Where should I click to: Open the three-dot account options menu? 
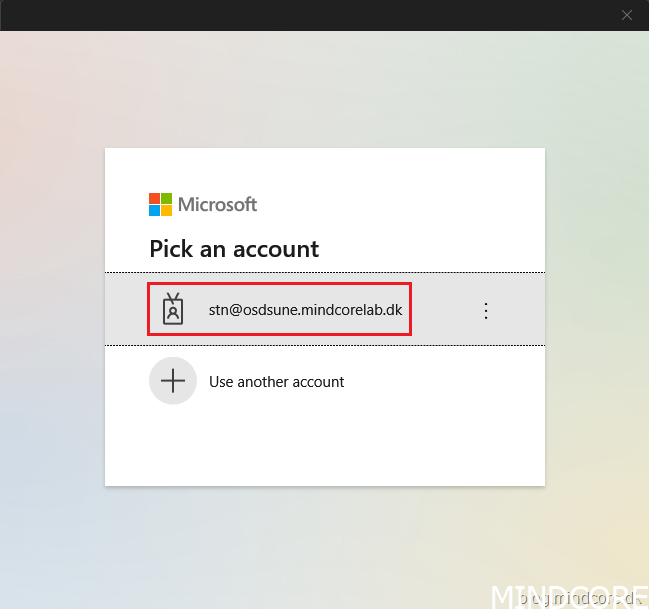486,310
